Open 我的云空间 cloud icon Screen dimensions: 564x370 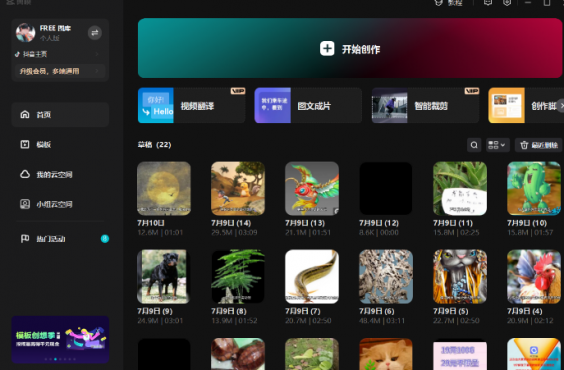pyautogui.click(x=25, y=174)
